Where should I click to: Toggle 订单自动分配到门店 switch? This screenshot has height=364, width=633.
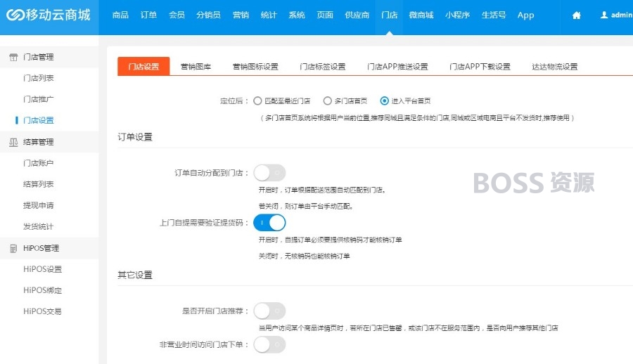pos(269,173)
